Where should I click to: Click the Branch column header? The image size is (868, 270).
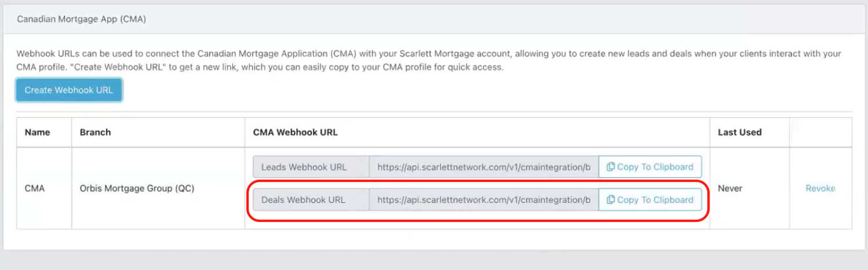tap(95, 132)
